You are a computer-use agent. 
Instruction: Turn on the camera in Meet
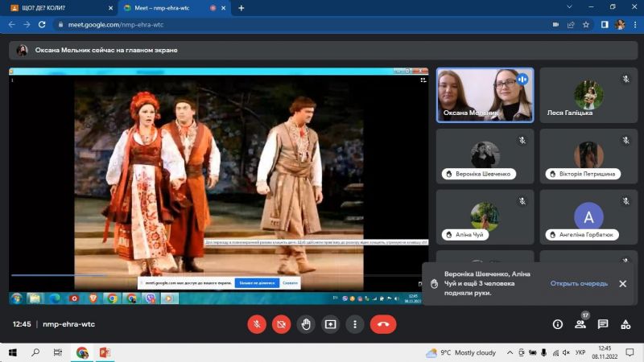281,324
